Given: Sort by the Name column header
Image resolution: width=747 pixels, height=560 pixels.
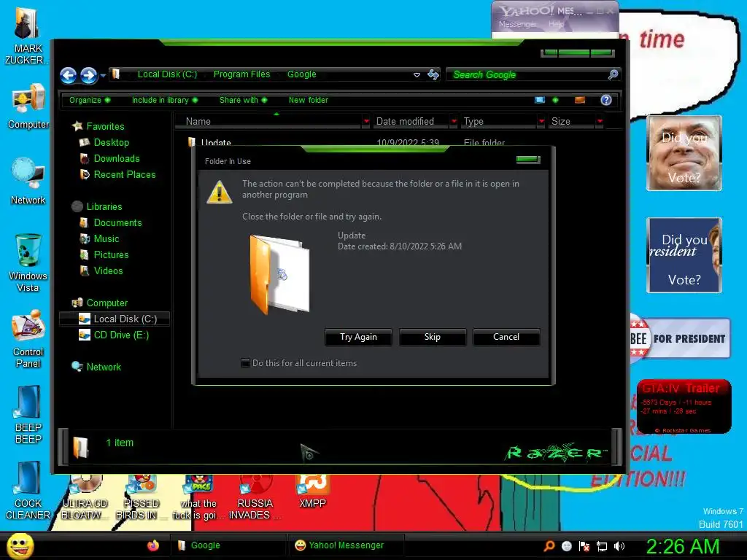Looking at the screenshot, I should pos(268,122).
